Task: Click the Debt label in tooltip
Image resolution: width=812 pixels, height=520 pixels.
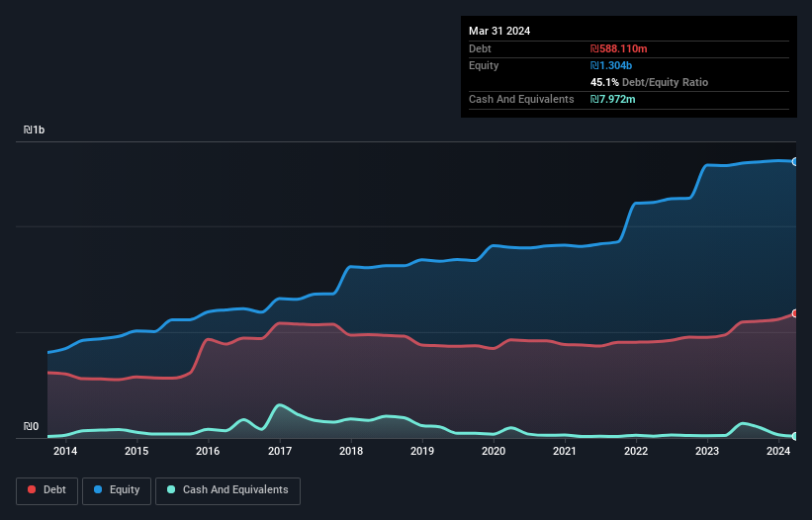Action: [x=480, y=48]
